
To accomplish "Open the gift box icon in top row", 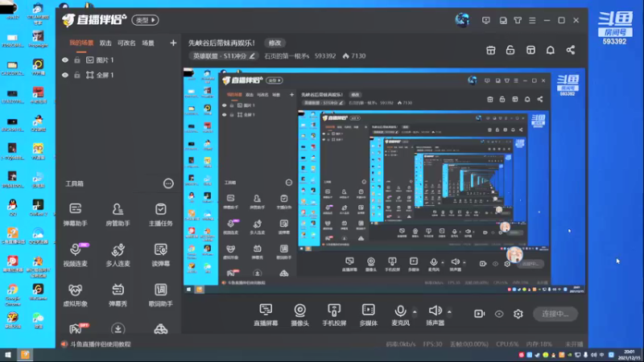I will tap(491, 50).
